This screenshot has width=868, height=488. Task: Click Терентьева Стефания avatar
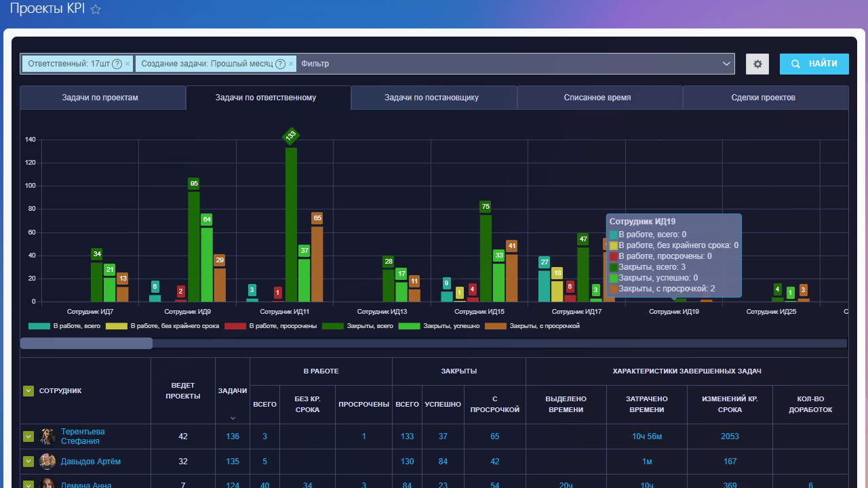pos(47,436)
